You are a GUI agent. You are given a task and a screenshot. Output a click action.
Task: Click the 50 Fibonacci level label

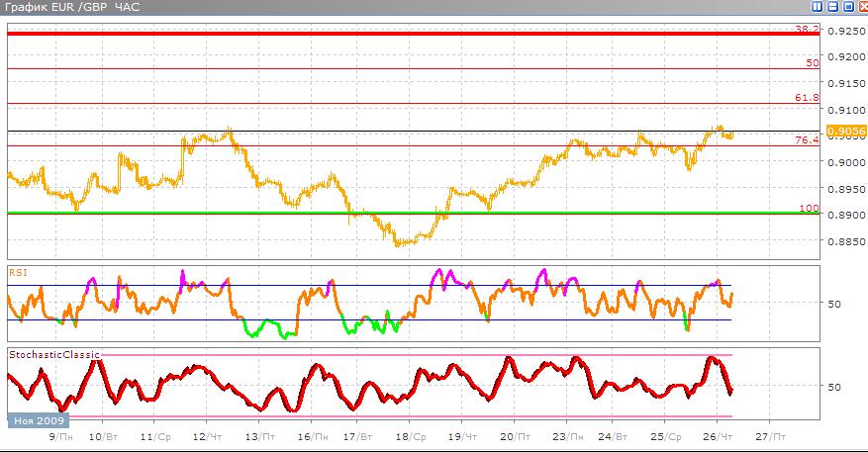click(812, 62)
